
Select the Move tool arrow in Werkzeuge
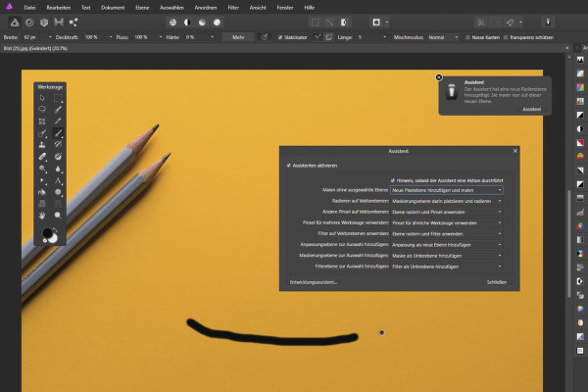[x=42, y=98]
